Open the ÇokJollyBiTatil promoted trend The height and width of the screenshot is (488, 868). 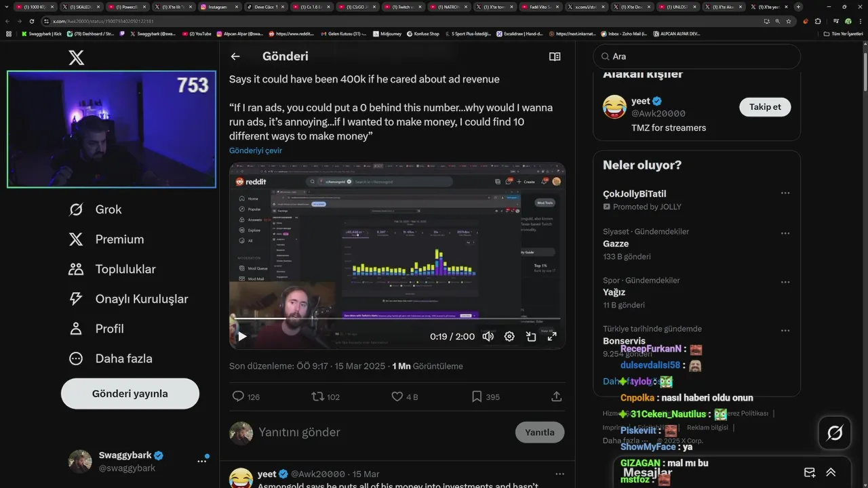pyautogui.click(x=635, y=194)
